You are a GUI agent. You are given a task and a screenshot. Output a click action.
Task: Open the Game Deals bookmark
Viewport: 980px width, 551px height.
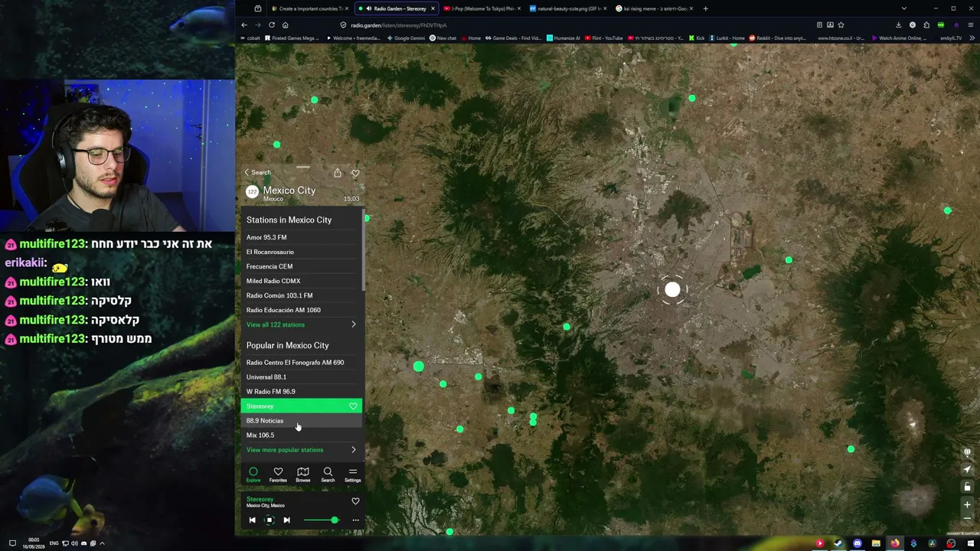513,38
